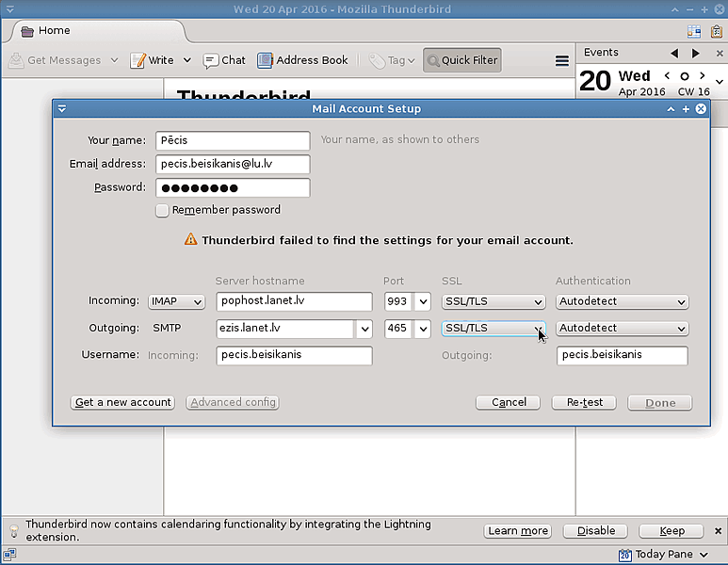Image resolution: width=728 pixels, height=565 pixels.
Task: Click the incoming port 993 field
Action: click(x=398, y=301)
